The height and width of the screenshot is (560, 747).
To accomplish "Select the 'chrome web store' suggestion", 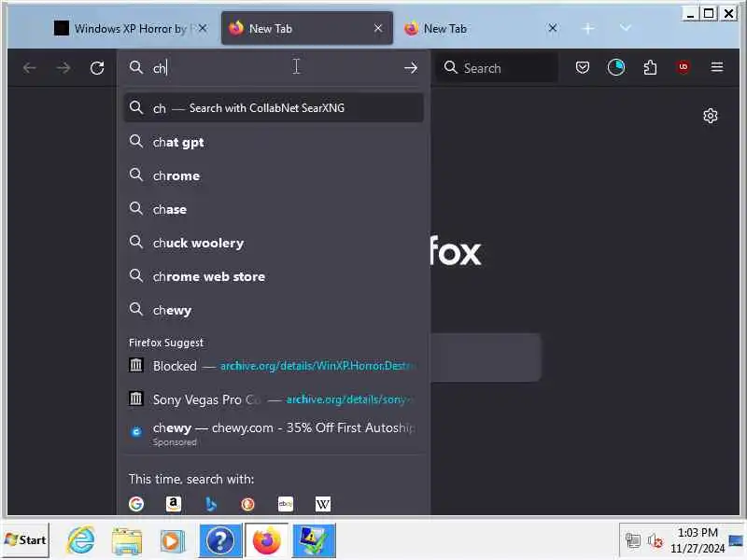I will [x=274, y=276].
